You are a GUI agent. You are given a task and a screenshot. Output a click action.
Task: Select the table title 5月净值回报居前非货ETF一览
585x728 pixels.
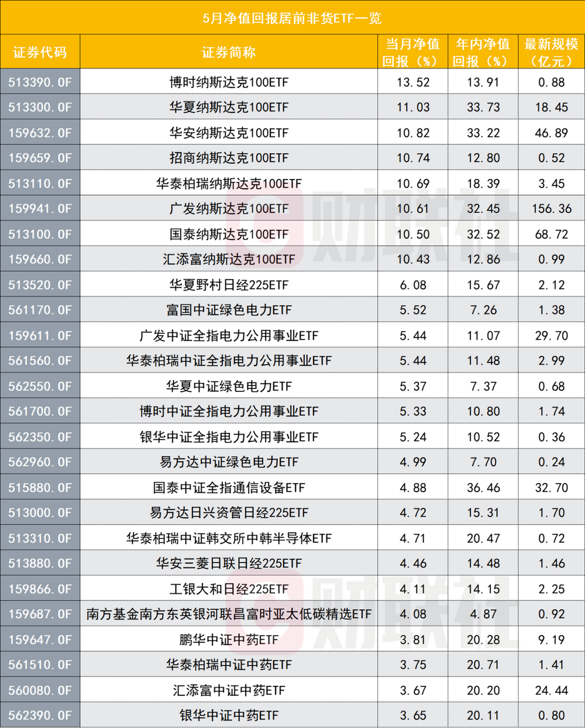(x=292, y=18)
